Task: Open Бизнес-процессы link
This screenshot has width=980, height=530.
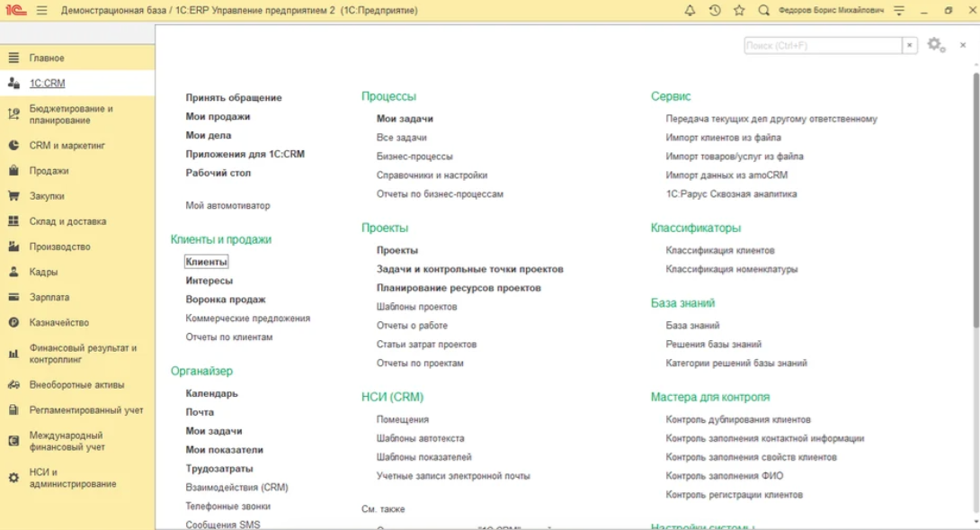Action: pyautogui.click(x=414, y=156)
